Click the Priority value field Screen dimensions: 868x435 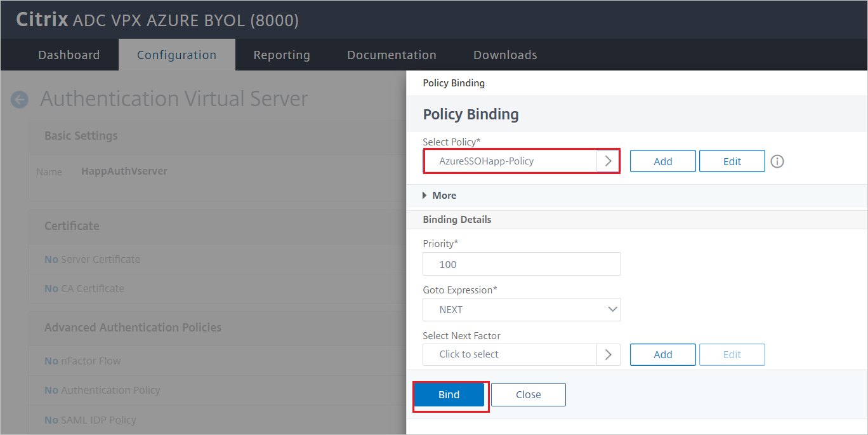pyautogui.click(x=520, y=264)
